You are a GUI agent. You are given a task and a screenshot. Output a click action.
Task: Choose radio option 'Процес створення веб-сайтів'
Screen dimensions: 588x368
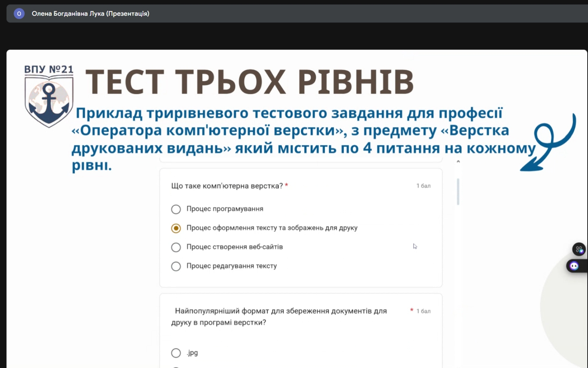click(x=176, y=247)
